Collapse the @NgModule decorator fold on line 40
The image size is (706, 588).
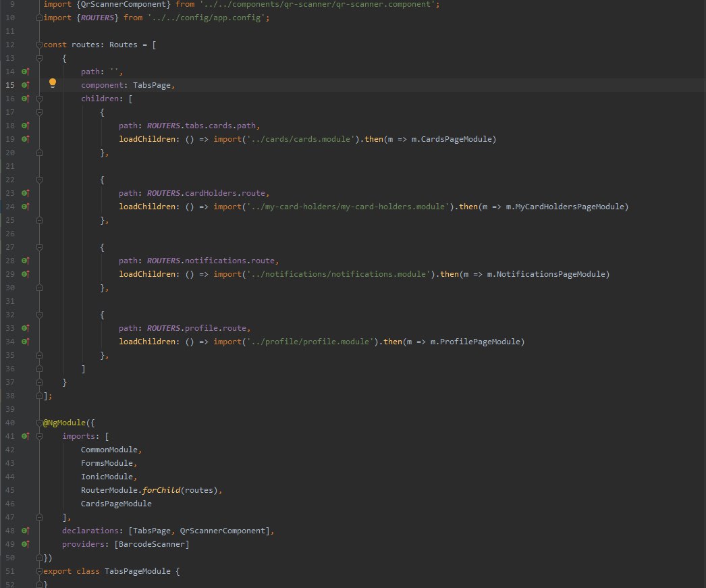(x=39, y=423)
